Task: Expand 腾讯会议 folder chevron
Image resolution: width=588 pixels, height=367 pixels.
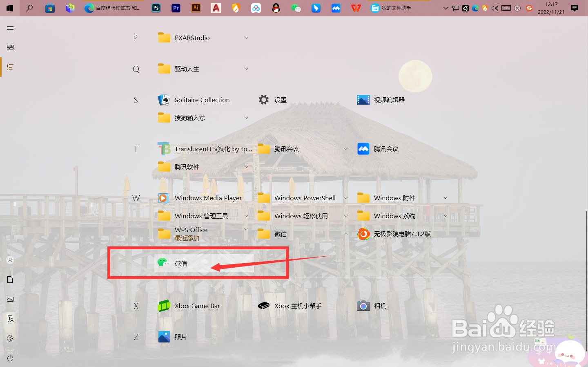Action: (x=346, y=149)
